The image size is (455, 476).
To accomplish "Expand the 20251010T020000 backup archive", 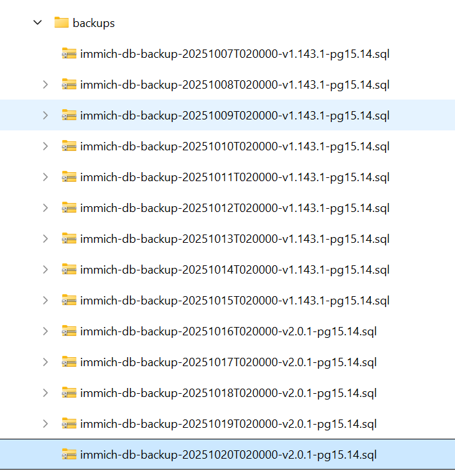I will click(x=46, y=146).
